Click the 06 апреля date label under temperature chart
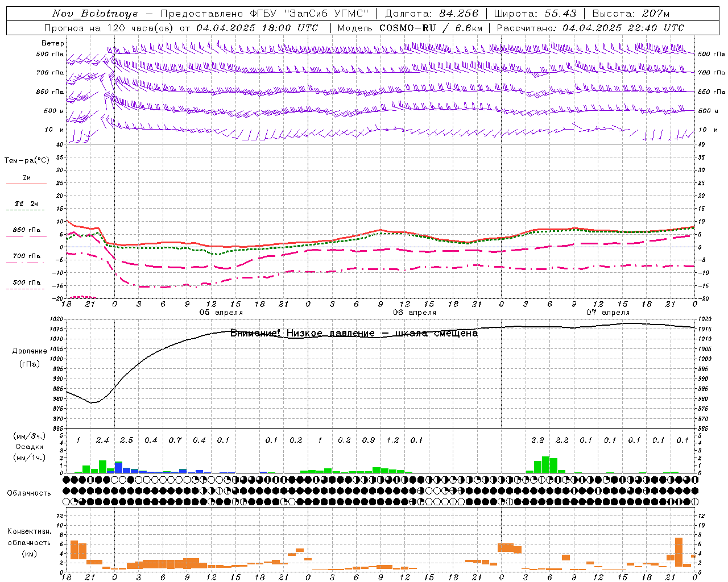This screenshot has width=728, height=582. pos(415,313)
